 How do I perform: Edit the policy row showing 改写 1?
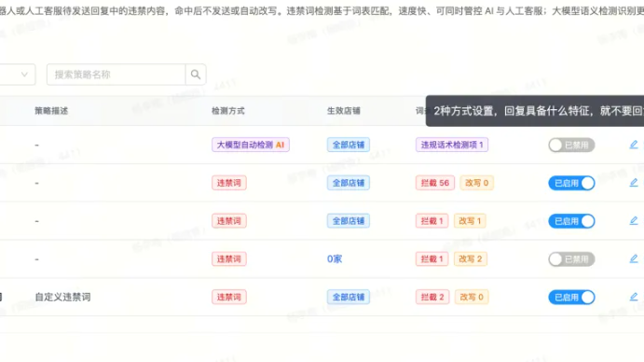pyautogui.click(x=634, y=221)
